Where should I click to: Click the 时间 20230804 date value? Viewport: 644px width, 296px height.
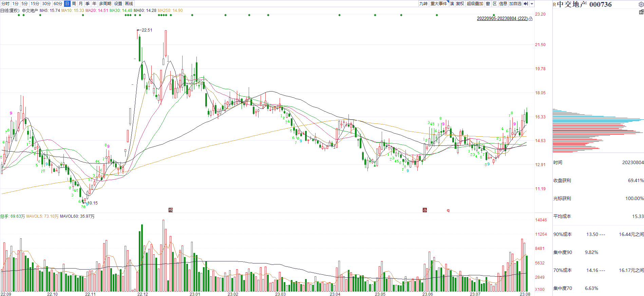pyautogui.click(x=633, y=163)
